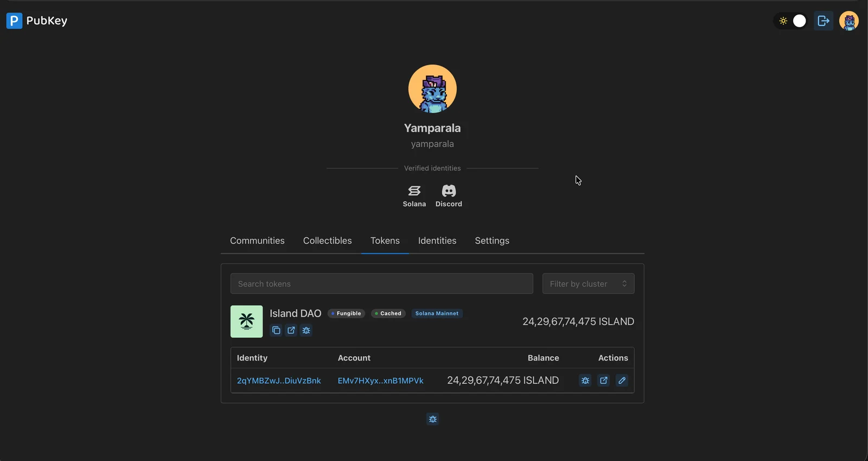This screenshot has height=461, width=868.
Task: Click the Account column header
Action: (x=354, y=358)
